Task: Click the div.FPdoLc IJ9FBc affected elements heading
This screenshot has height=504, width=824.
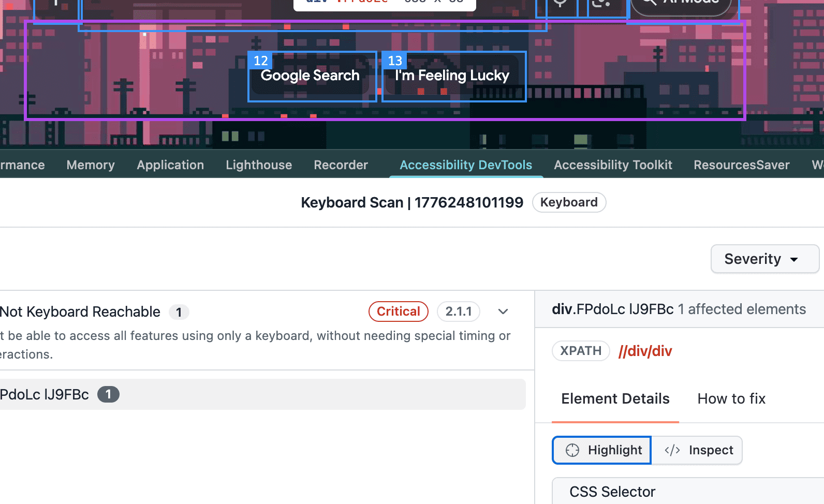Action: (679, 309)
